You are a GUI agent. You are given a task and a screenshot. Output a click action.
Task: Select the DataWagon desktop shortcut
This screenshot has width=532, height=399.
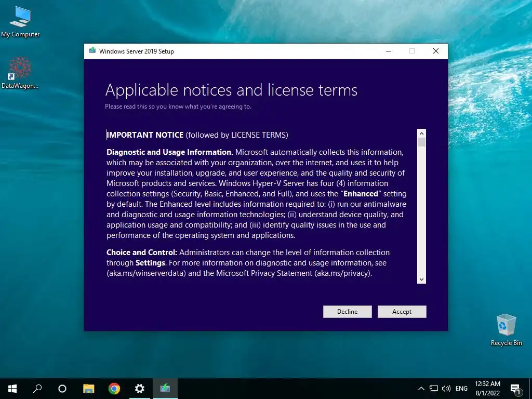coord(20,73)
